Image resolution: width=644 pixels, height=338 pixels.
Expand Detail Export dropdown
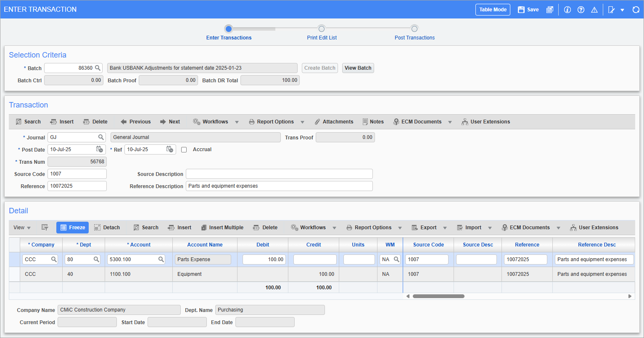(x=445, y=228)
